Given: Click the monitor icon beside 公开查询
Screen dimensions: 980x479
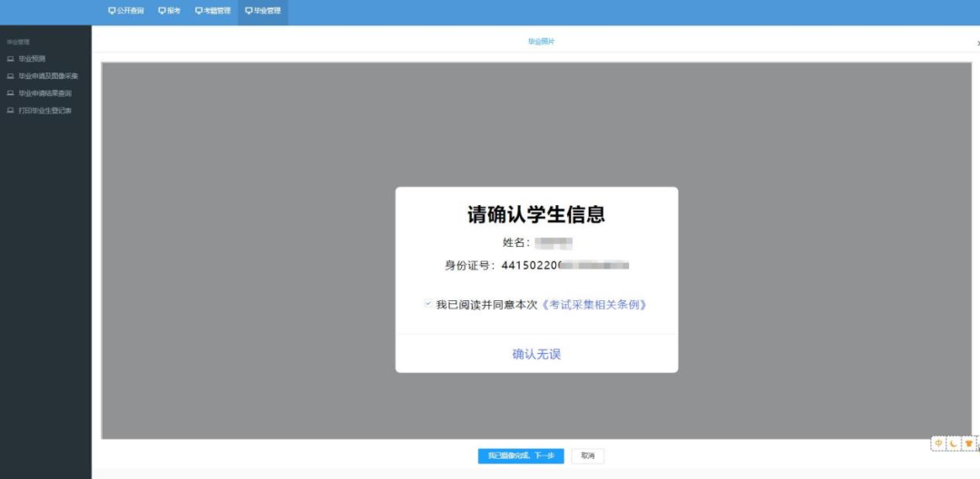Looking at the screenshot, I should 112,11.
